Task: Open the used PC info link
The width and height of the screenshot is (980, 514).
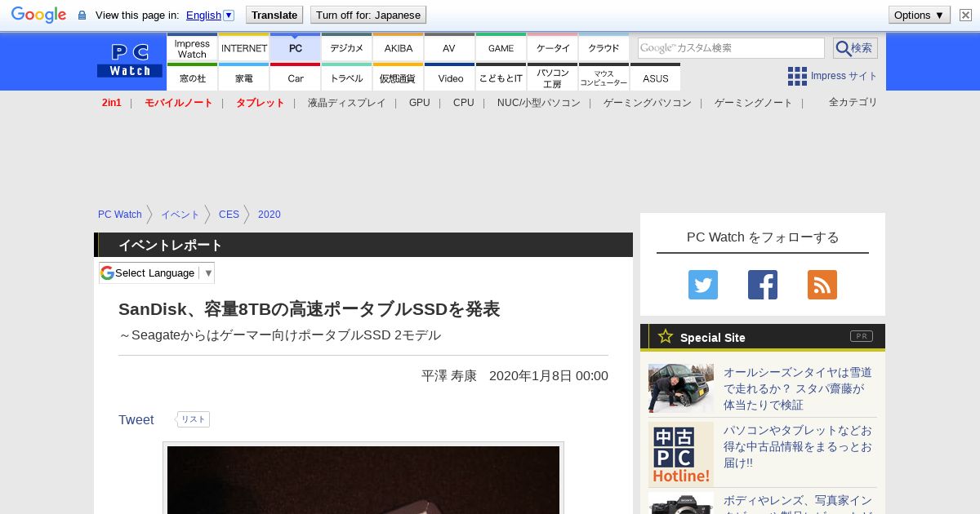Action: click(797, 446)
